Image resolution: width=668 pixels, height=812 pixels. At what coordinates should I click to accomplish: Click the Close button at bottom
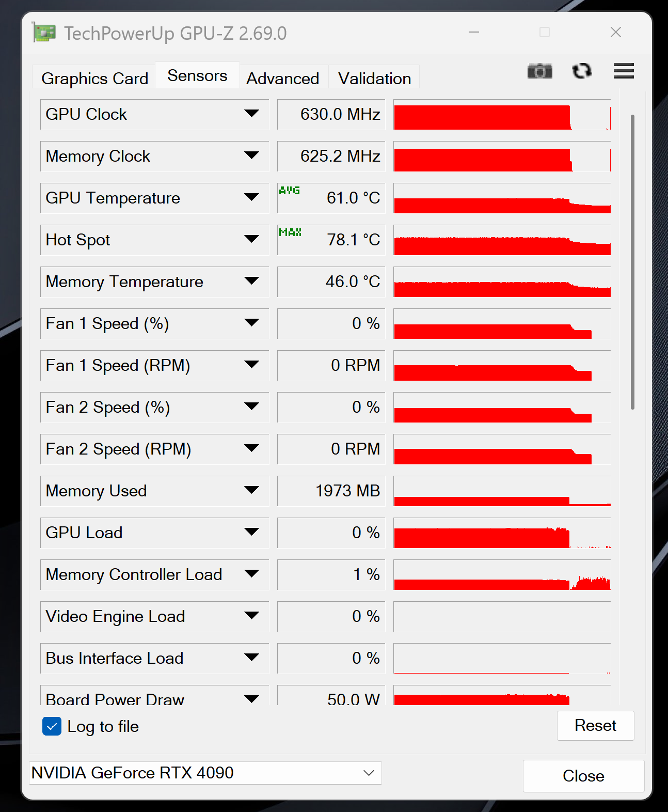pos(583,776)
